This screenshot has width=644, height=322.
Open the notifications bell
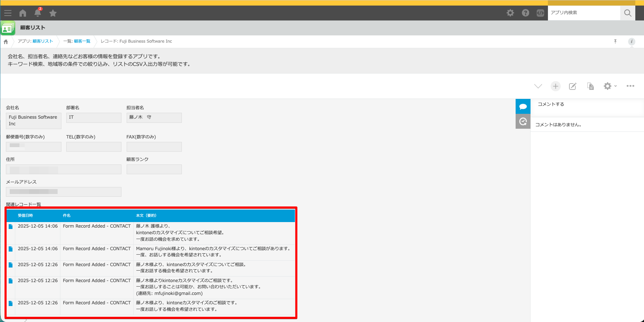click(x=37, y=13)
